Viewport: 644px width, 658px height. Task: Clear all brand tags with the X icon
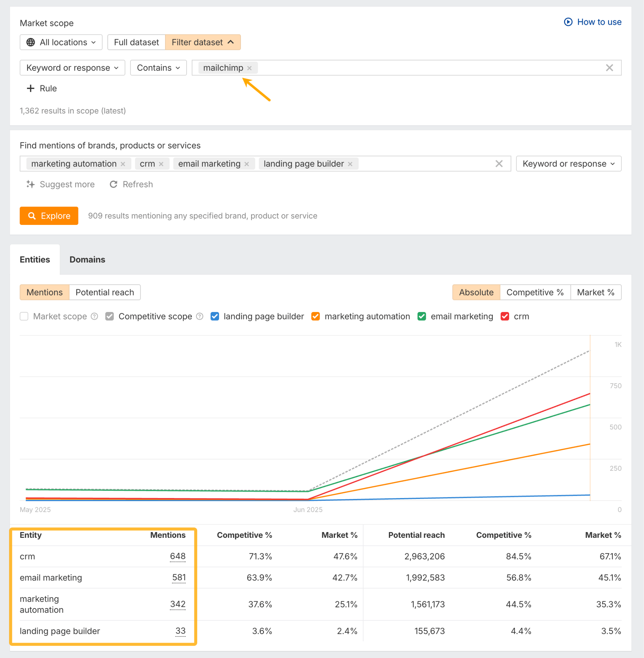point(499,164)
